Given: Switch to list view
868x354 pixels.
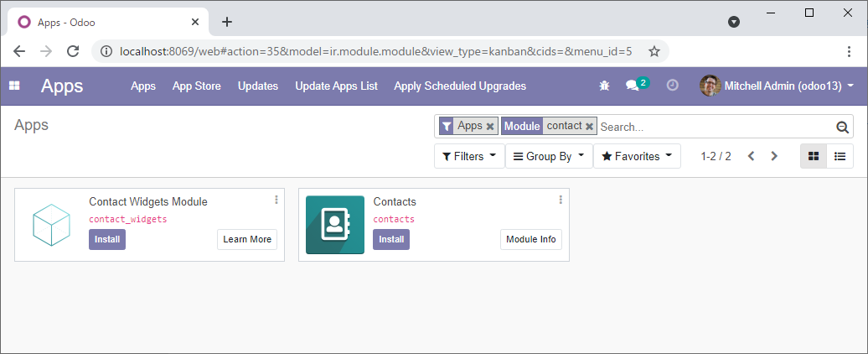Looking at the screenshot, I should (x=840, y=156).
